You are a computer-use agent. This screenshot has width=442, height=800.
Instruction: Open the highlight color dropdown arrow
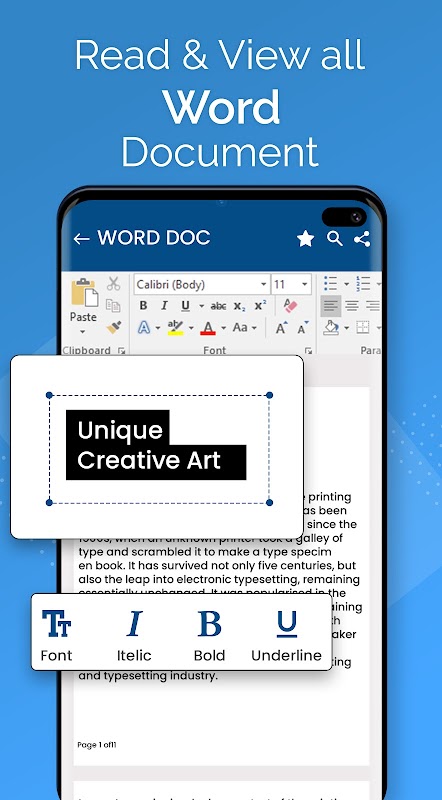191,328
